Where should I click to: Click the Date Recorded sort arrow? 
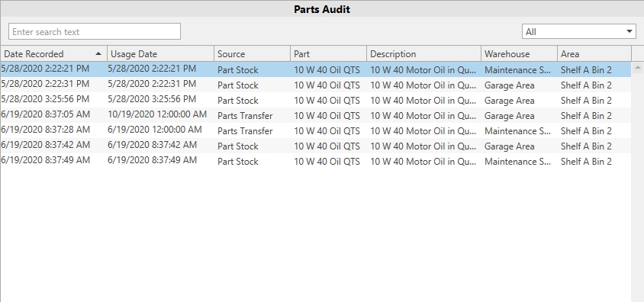coord(98,53)
